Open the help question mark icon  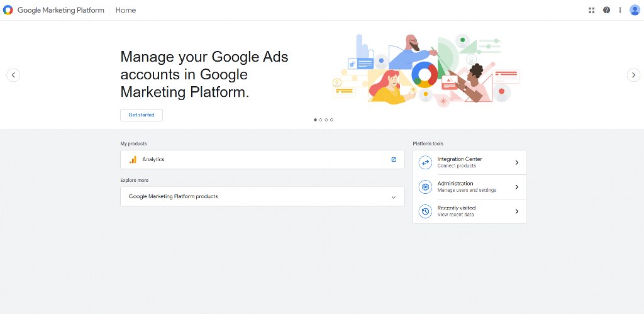click(606, 10)
